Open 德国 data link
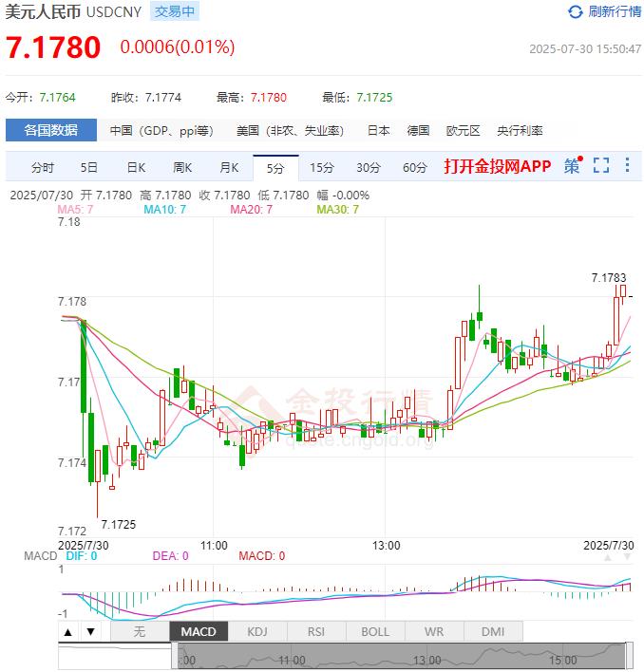644x672 pixels. coord(418,131)
